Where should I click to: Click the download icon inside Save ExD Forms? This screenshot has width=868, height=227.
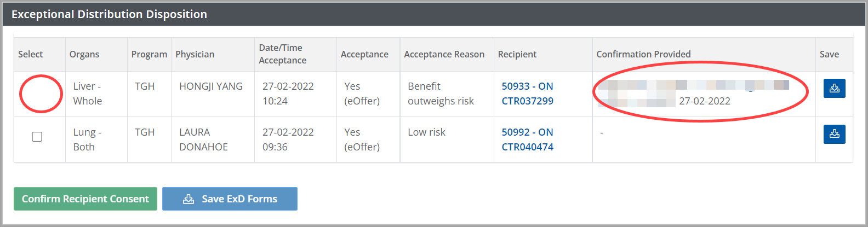[189, 199]
